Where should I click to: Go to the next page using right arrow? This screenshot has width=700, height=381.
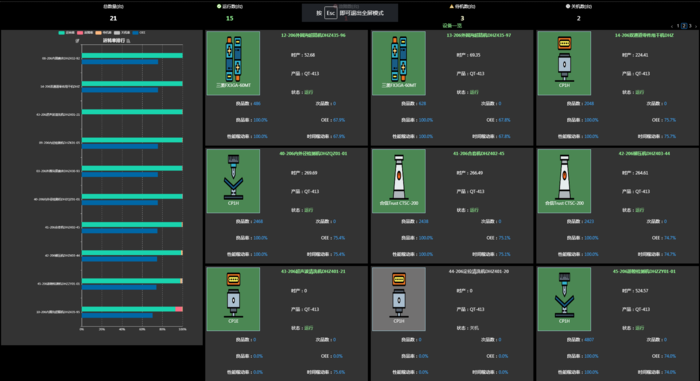pyautogui.click(x=696, y=26)
